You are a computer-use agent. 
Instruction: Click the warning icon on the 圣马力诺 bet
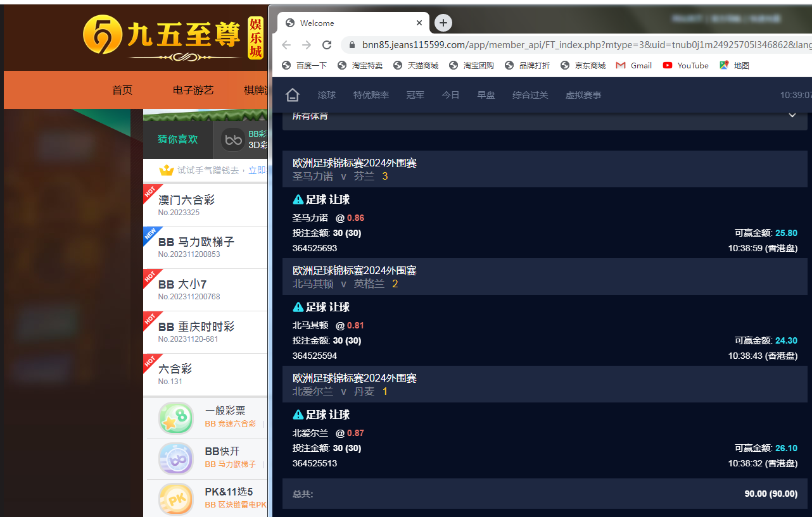(x=298, y=199)
